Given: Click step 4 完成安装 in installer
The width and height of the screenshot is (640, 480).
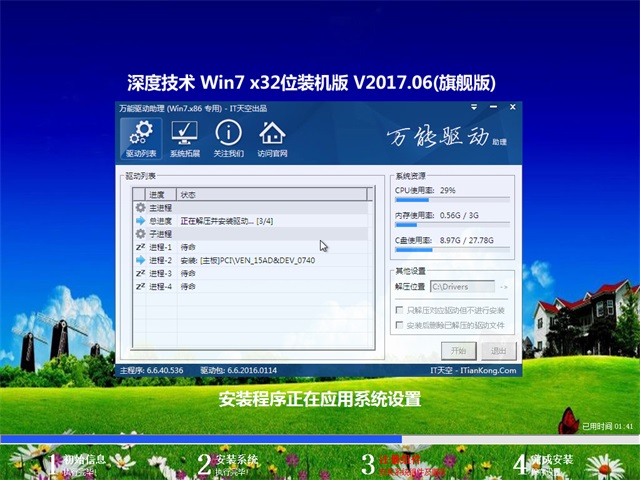Looking at the screenshot, I should [543, 464].
